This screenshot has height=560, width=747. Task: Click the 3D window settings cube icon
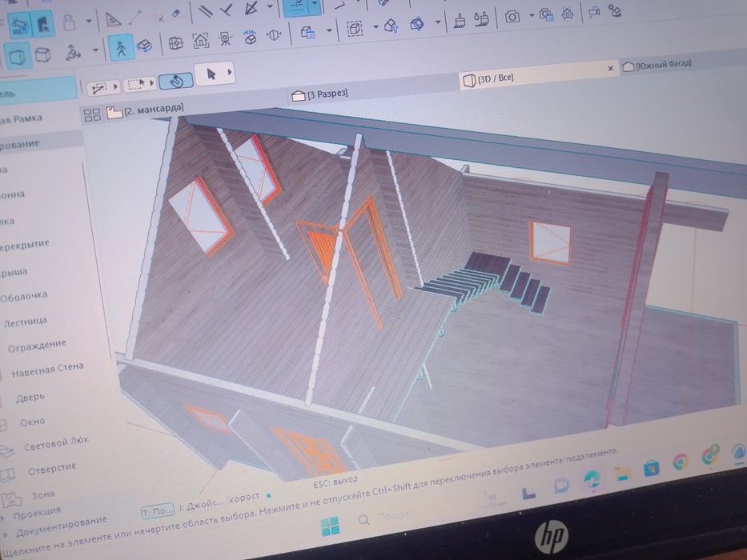coord(307,32)
